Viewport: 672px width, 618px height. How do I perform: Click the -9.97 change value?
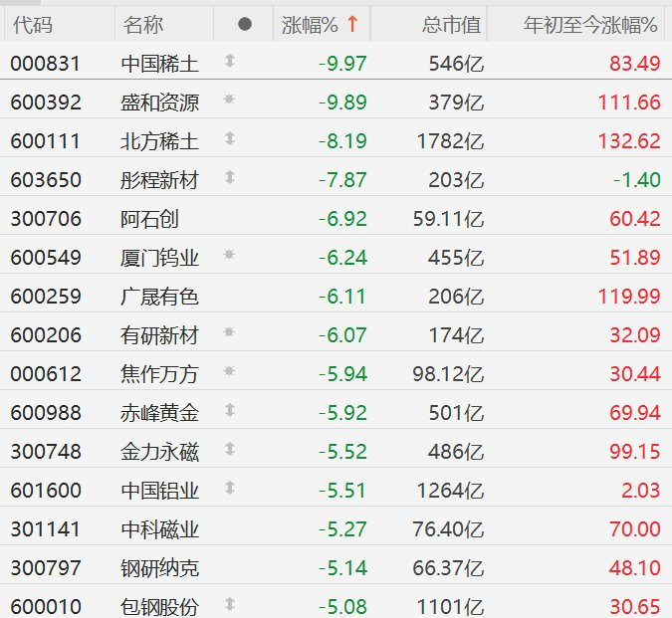tap(342, 65)
